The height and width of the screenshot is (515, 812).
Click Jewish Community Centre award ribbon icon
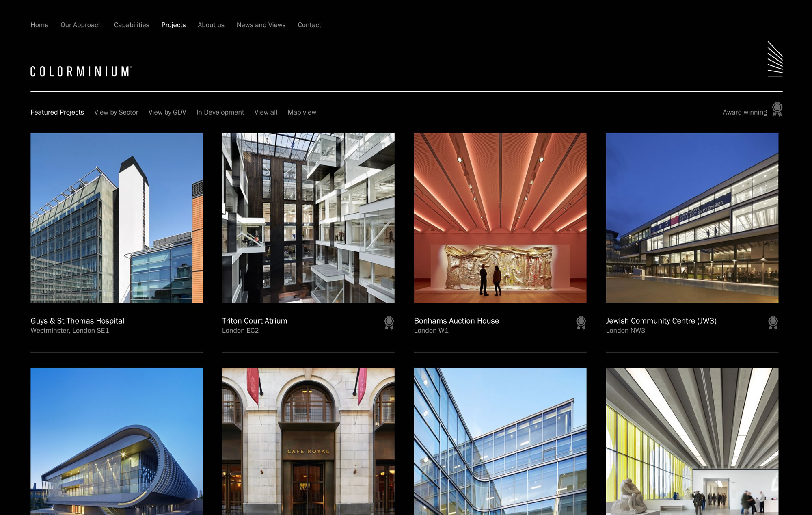coord(773,323)
